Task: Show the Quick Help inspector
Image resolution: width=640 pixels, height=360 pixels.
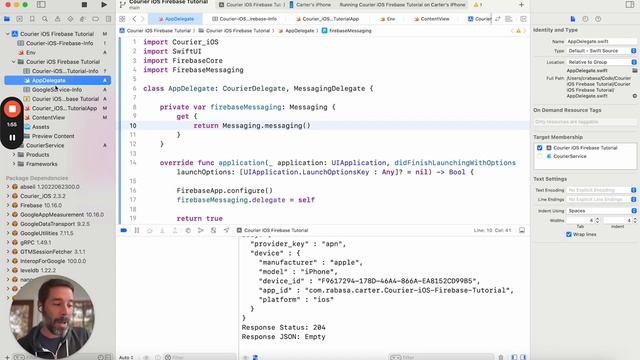Action: 598,19
